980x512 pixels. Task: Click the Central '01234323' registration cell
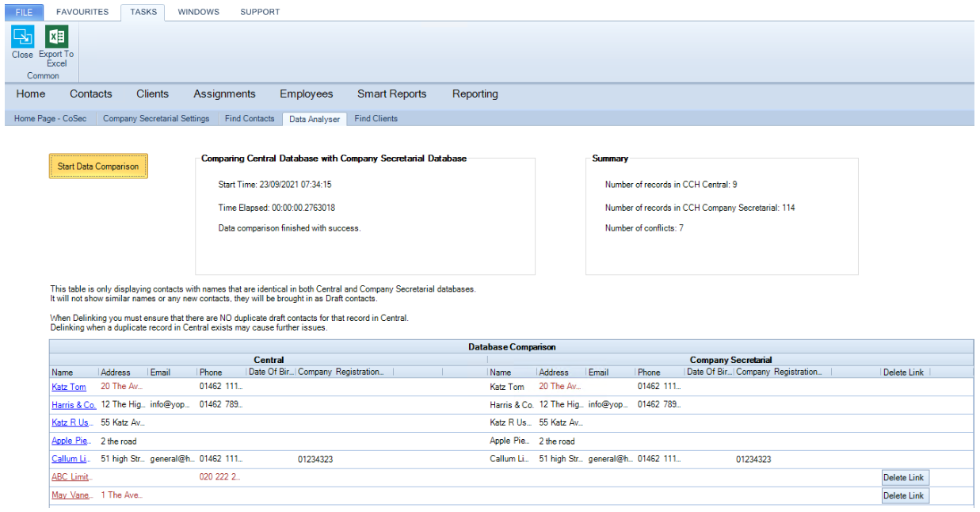point(315,460)
